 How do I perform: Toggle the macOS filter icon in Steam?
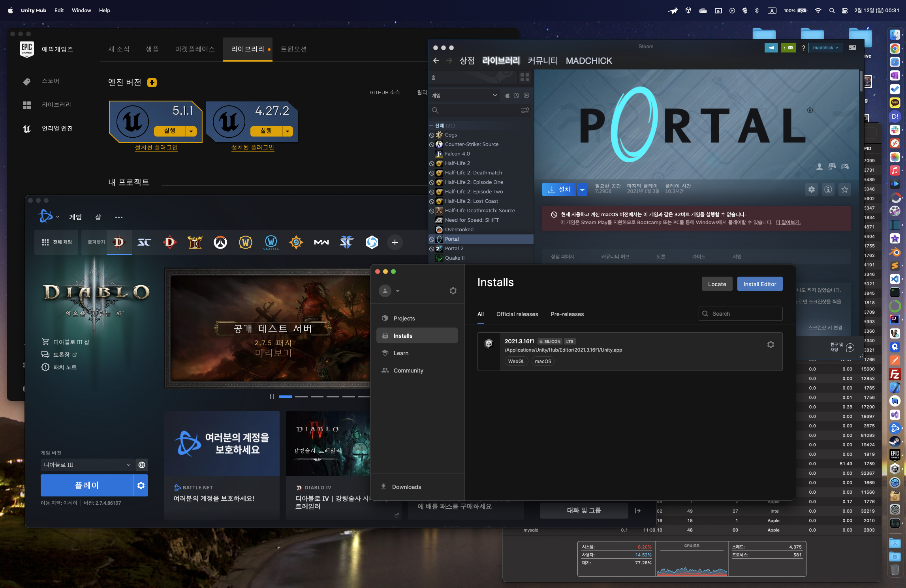click(x=508, y=96)
